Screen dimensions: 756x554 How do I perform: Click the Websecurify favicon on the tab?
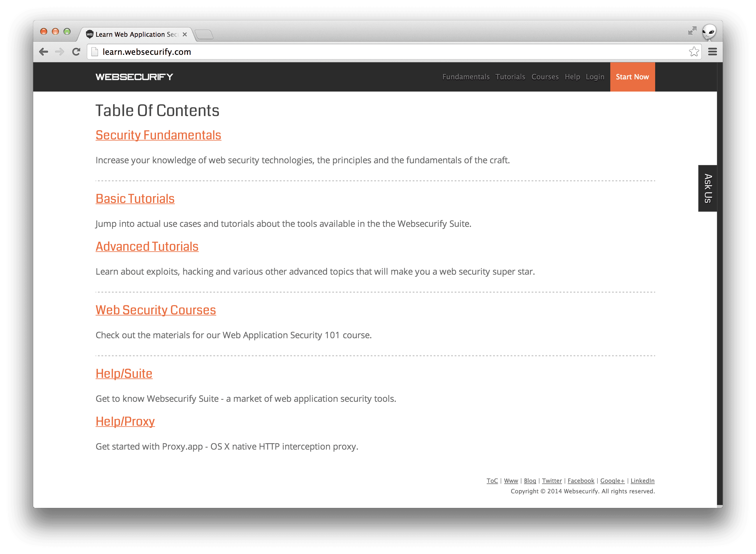point(89,34)
